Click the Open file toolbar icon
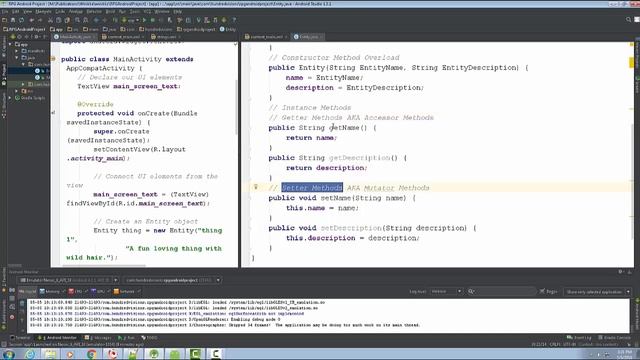Image resolution: width=640 pixels, height=360 pixels. [4, 20]
